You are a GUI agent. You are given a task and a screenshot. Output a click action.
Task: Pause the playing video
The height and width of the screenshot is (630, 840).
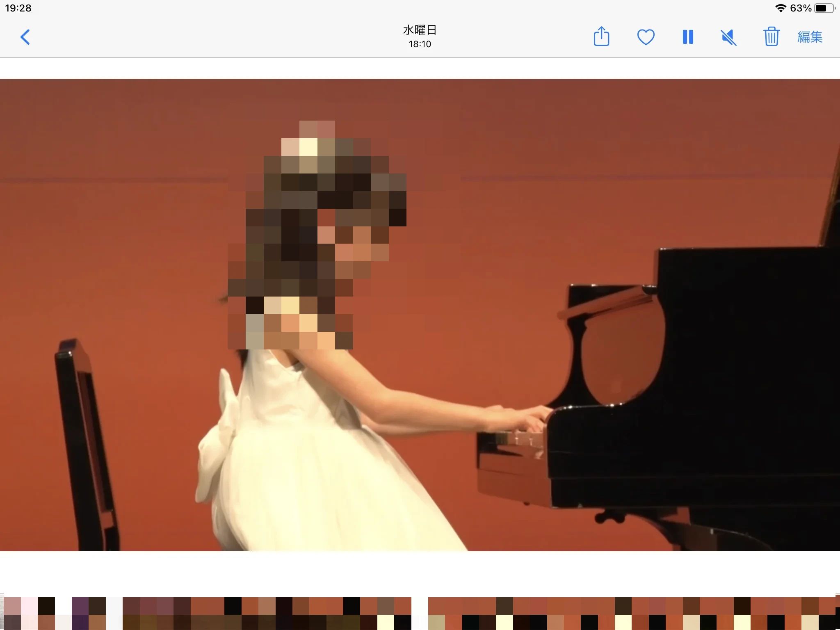688,37
